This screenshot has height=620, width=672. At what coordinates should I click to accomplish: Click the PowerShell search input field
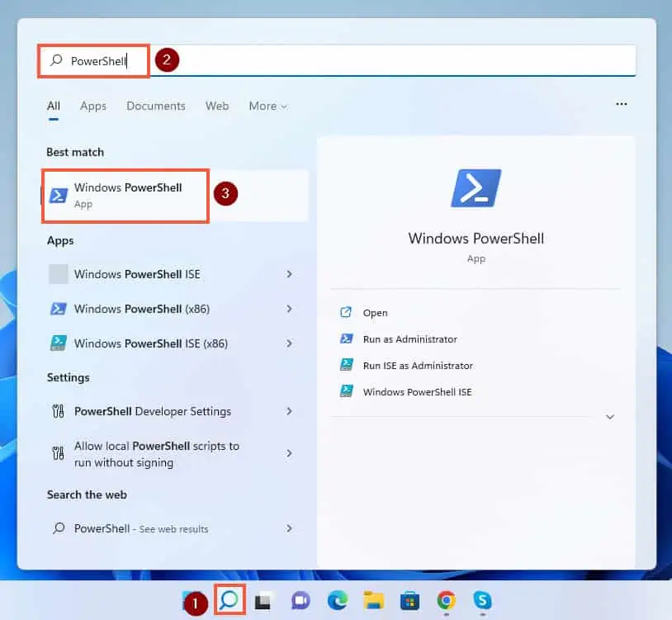coord(337,60)
